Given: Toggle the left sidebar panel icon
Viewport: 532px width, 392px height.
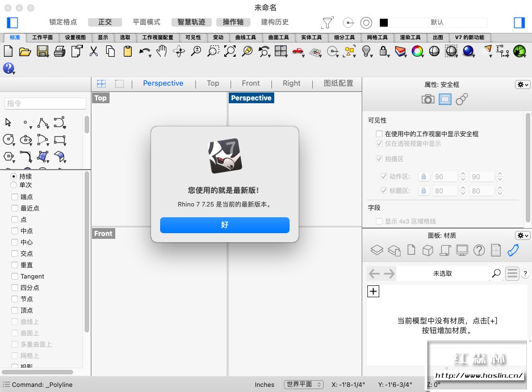Looking at the screenshot, I should click(x=12, y=22).
